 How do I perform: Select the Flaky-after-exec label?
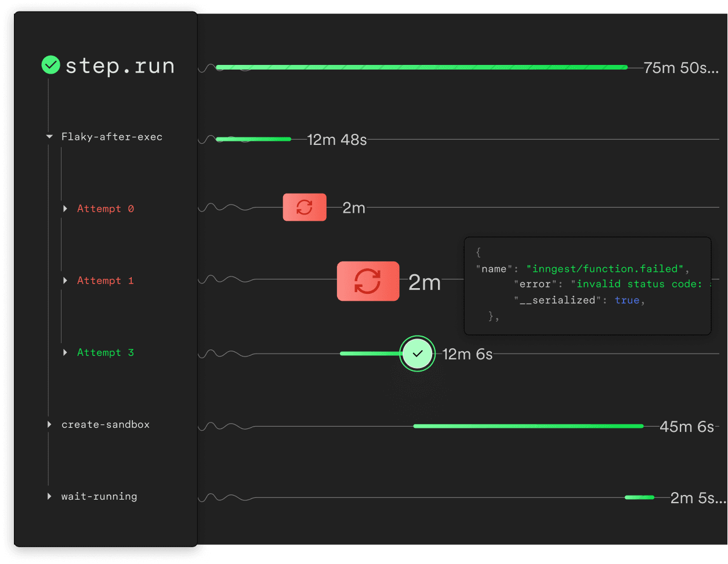(112, 137)
